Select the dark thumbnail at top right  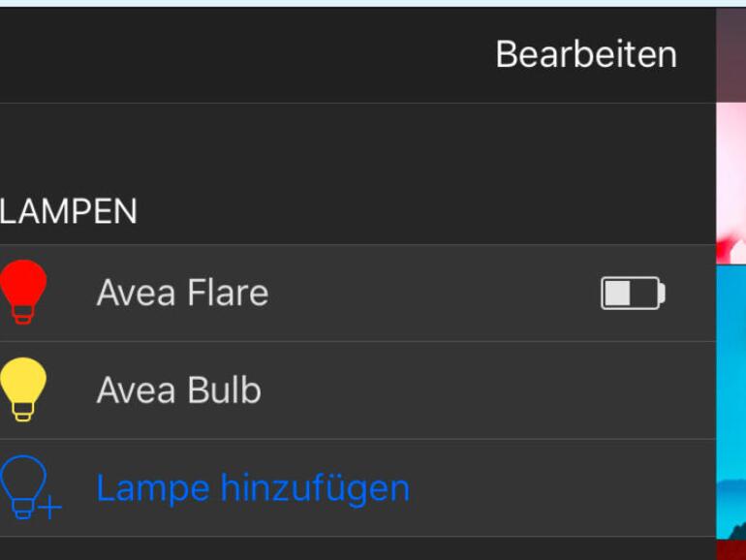point(730,54)
